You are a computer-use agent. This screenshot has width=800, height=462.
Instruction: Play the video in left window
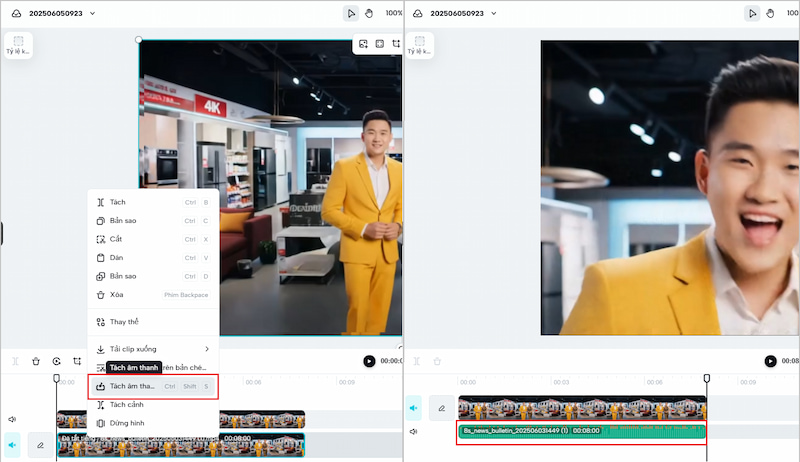[369, 361]
